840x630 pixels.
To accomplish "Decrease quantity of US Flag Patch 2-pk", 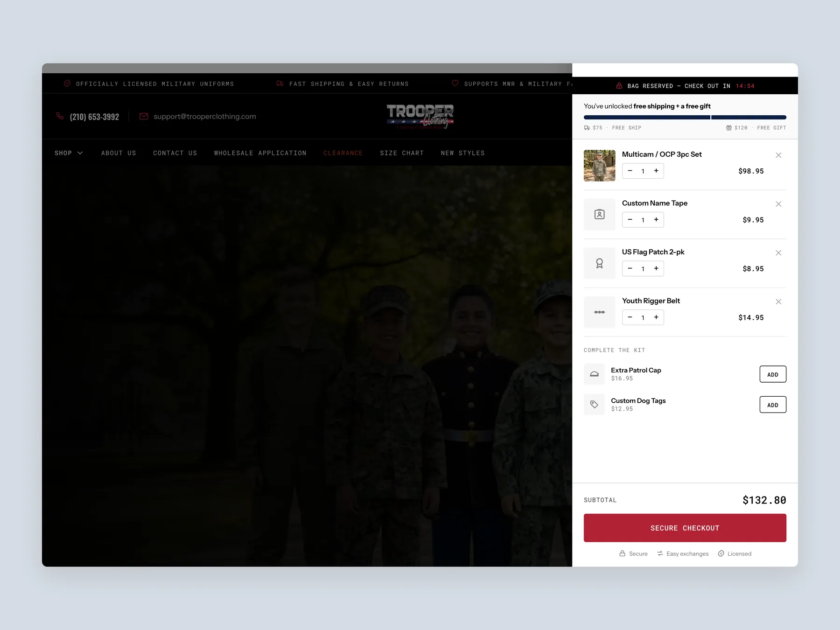I will pos(630,268).
